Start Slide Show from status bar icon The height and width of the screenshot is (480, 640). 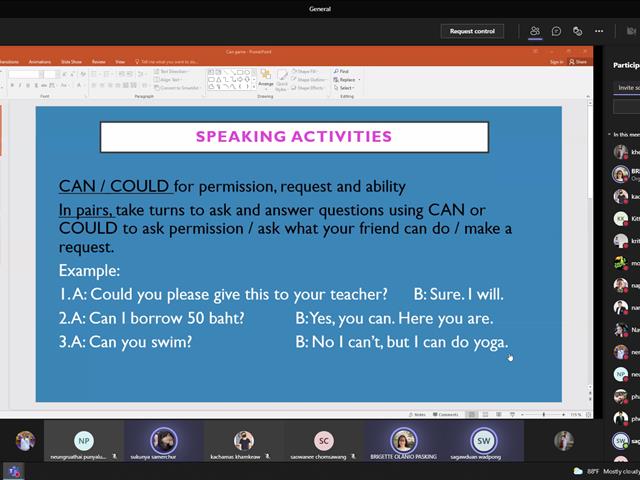(x=512, y=414)
